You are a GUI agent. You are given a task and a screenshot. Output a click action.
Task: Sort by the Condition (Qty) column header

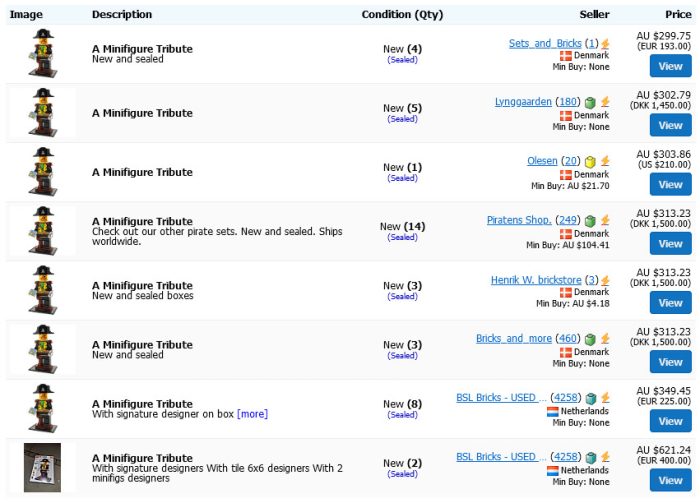(x=401, y=15)
